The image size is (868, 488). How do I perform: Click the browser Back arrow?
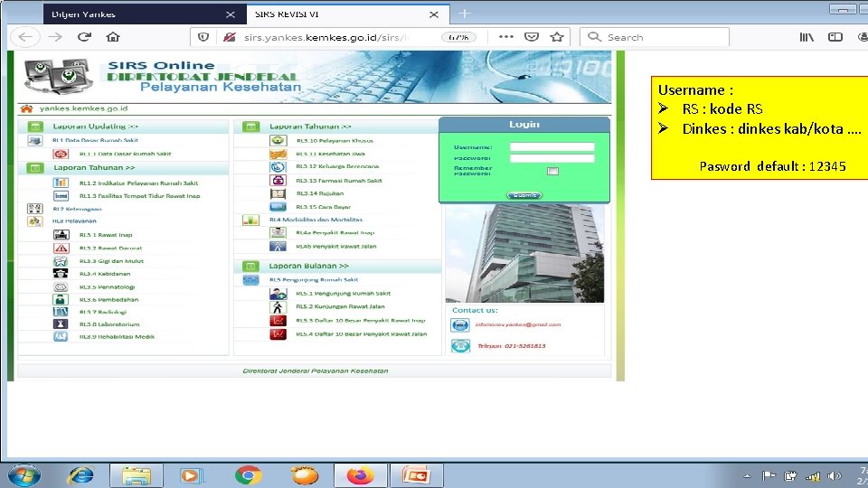[25, 37]
